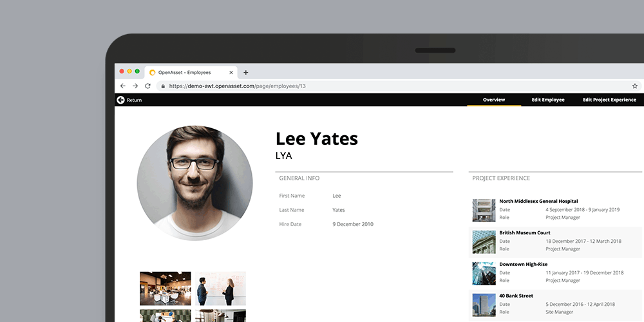Click the Lee Yates name heading
Viewport: 644px width, 322px height.
(x=317, y=139)
